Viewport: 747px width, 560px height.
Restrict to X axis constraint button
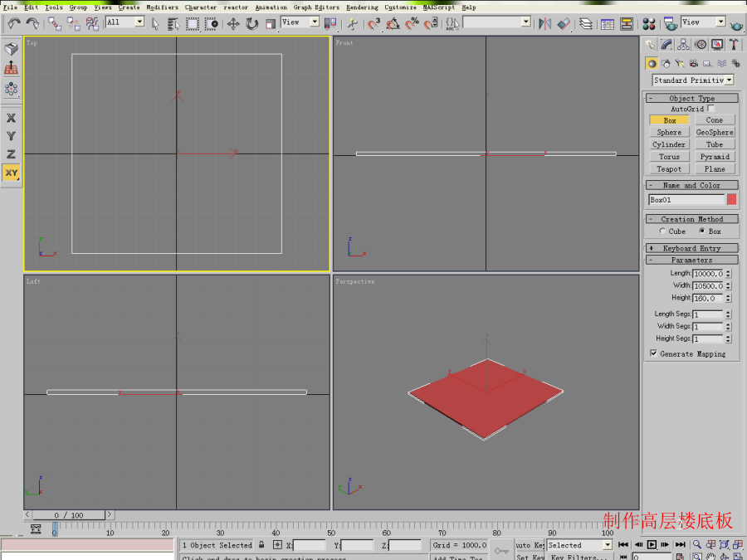(x=11, y=118)
